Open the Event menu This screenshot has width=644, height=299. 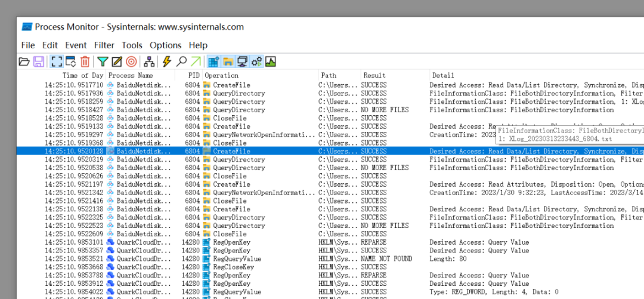point(76,45)
